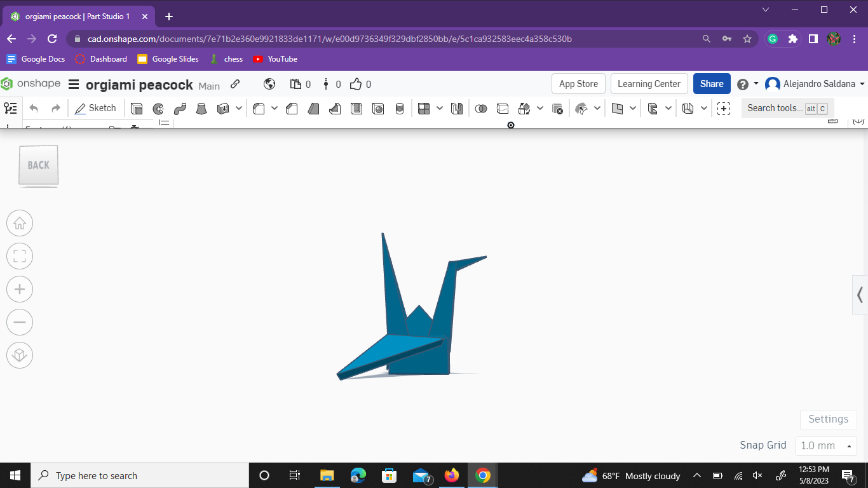Image resolution: width=868 pixels, height=488 pixels.
Task: Select the Draft tool
Action: click(313, 108)
